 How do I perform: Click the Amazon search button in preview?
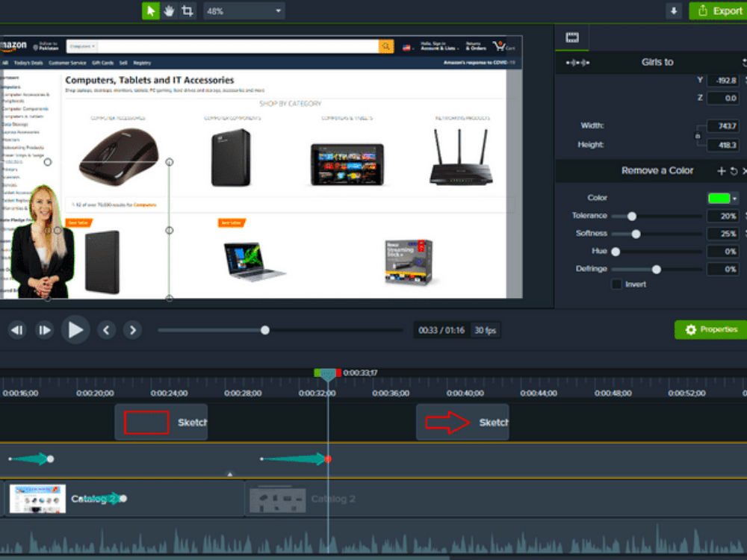(x=386, y=46)
